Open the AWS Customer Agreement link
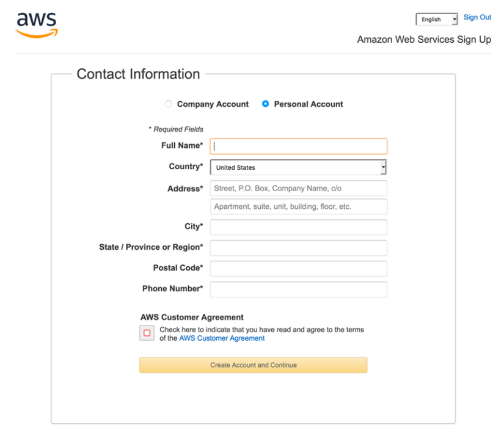Screen dimensions: 504x433 [x=222, y=338]
